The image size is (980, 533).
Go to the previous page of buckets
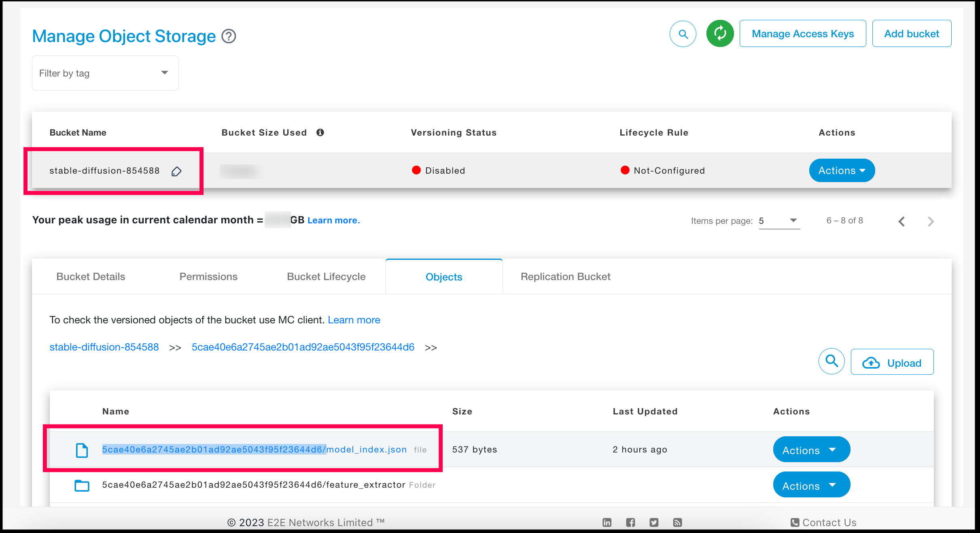[902, 221]
